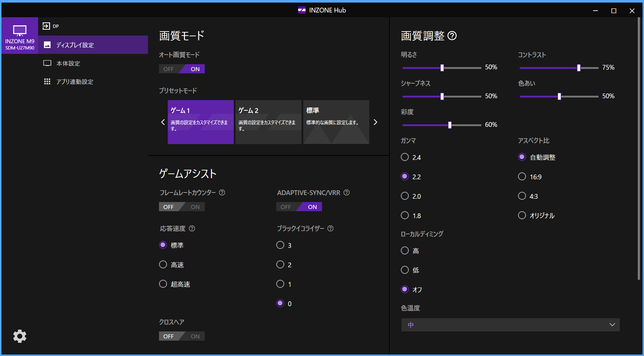644x356 pixels.
Task: Click help icon next to 画質調整
Action: [x=452, y=36]
